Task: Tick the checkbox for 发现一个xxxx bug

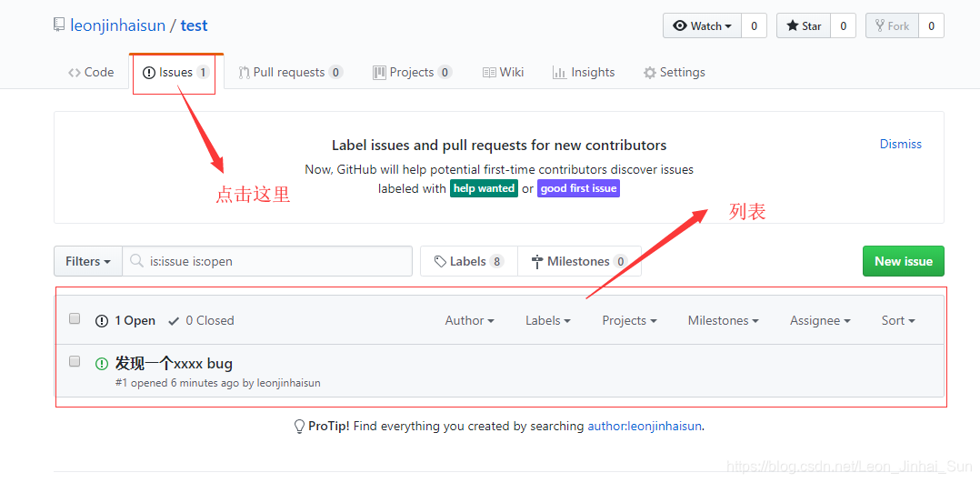Action: pyautogui.click(x=75, y=361)
